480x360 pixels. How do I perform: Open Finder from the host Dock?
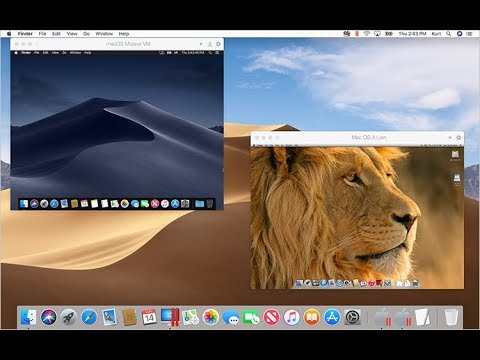28,317
